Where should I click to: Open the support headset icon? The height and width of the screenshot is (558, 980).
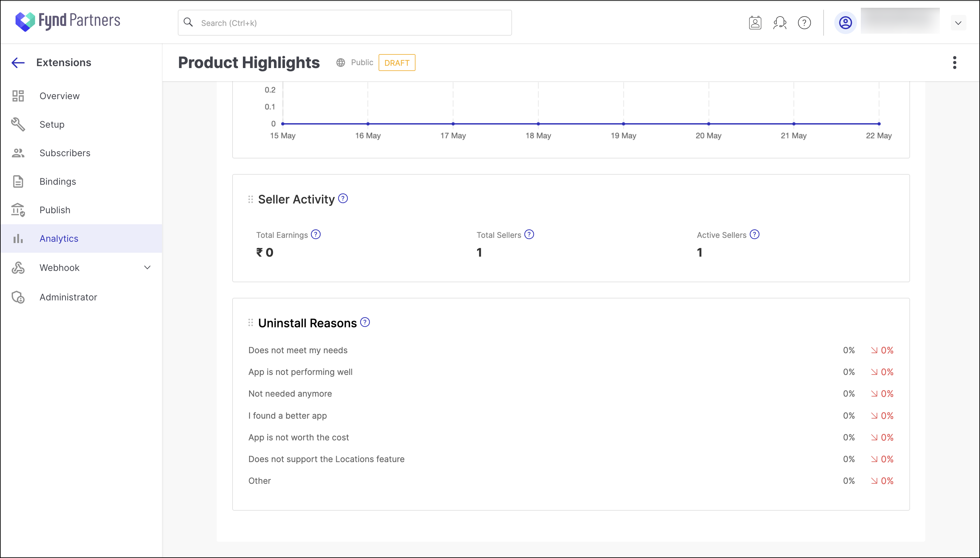tap(780, 23)
